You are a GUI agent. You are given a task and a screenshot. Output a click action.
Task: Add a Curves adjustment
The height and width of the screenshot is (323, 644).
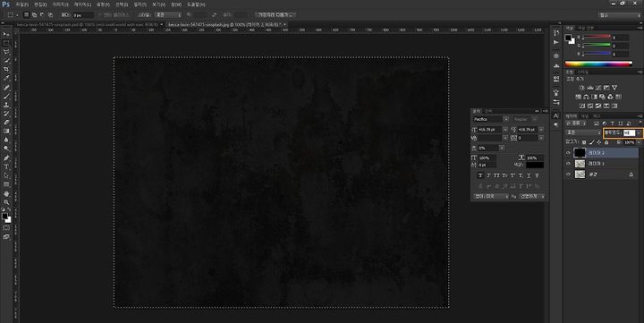click(598, 88)
